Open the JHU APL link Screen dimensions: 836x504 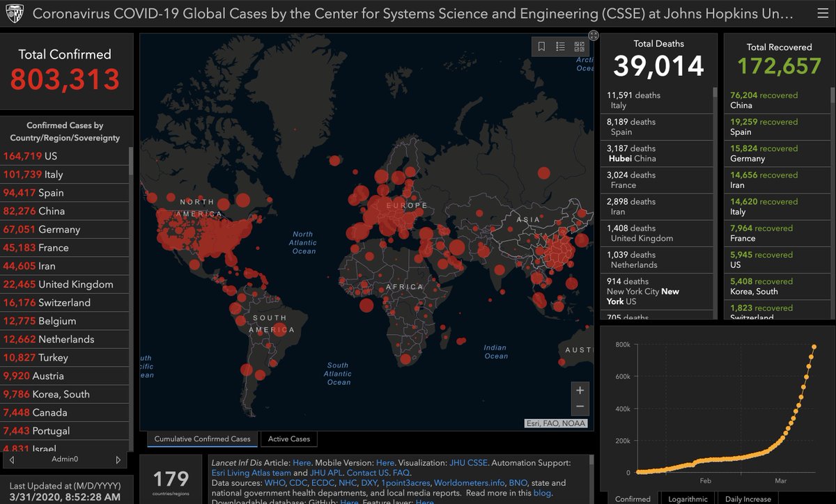[x=326, y=473]
